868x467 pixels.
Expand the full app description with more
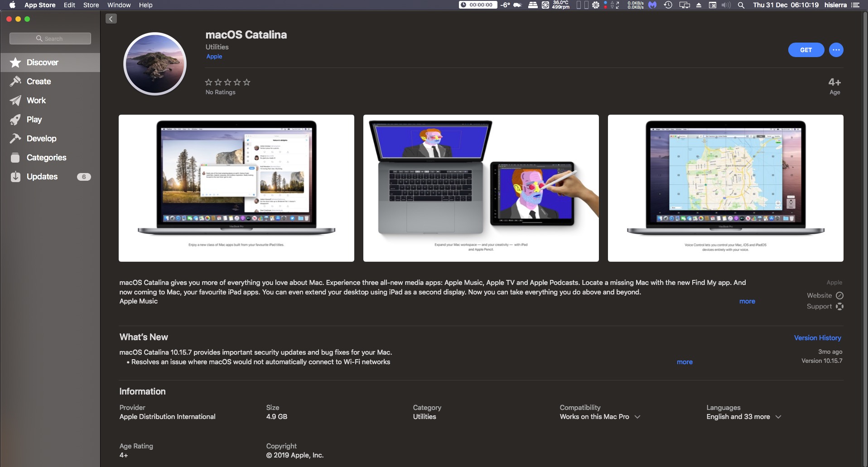point(747,301)
